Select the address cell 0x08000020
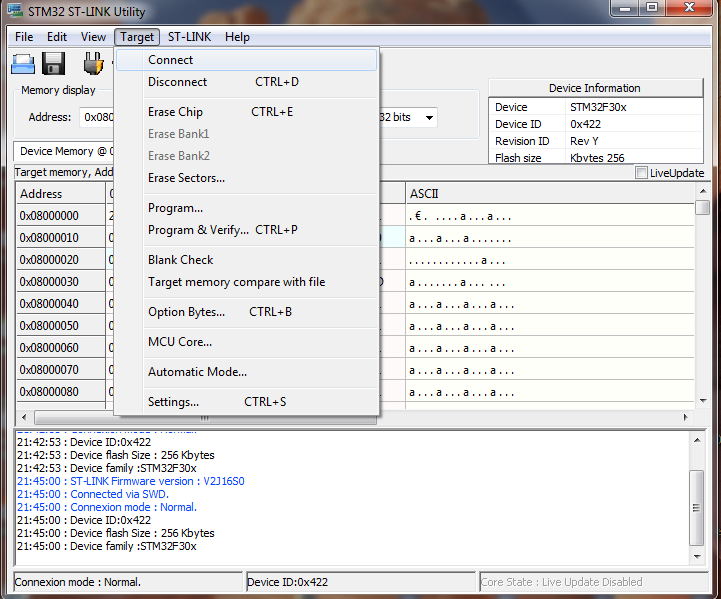The image size is (721, 599). tap(61, 260)
